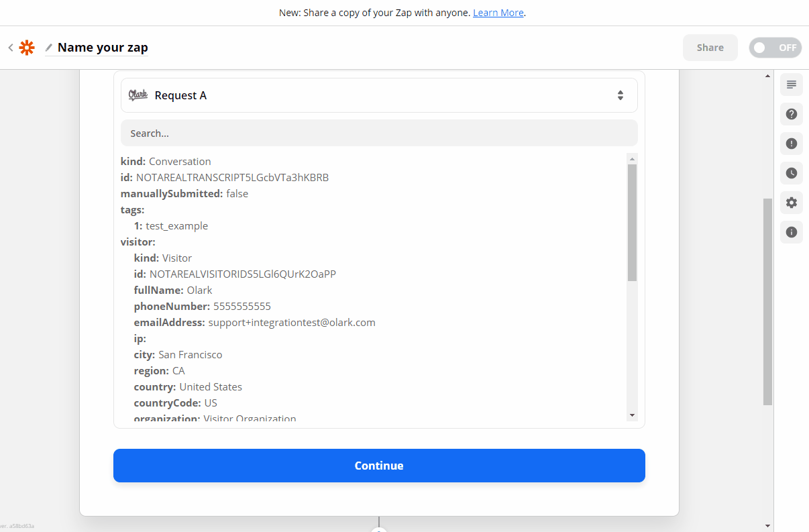The width and height of the screenshot is (809, 532).
Task: Click the emailAddress field value
Action: 292,322
